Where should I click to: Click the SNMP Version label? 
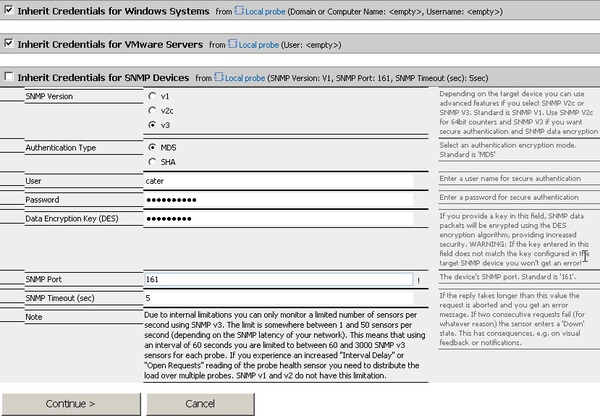[49, 96]
